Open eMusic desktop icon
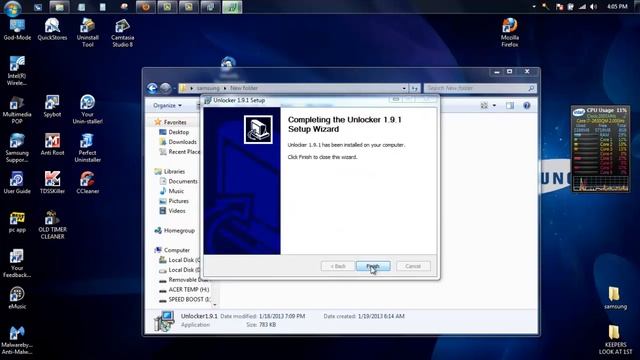 (x=17, y=298)
